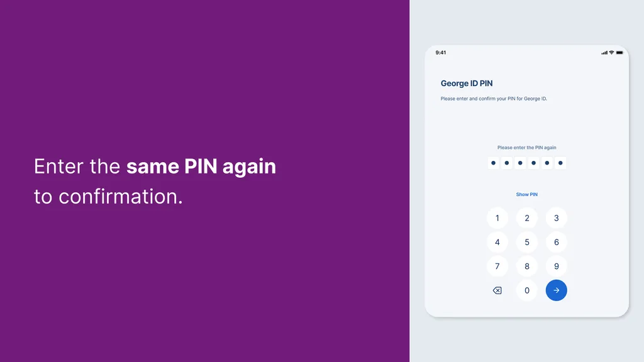Select the first PIN entry dot
The width and height of the screenshot is (644, 362).
493,163
